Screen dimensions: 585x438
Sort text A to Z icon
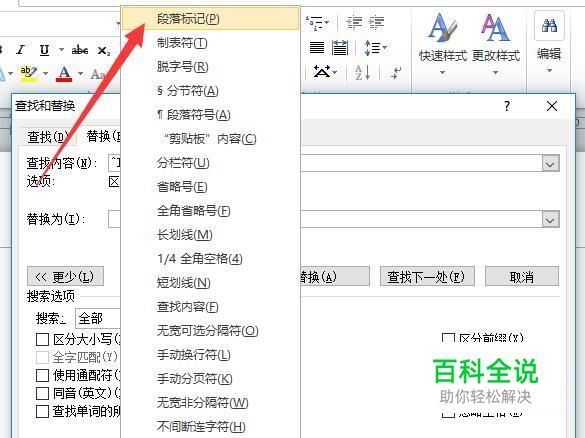pos(362,72)
